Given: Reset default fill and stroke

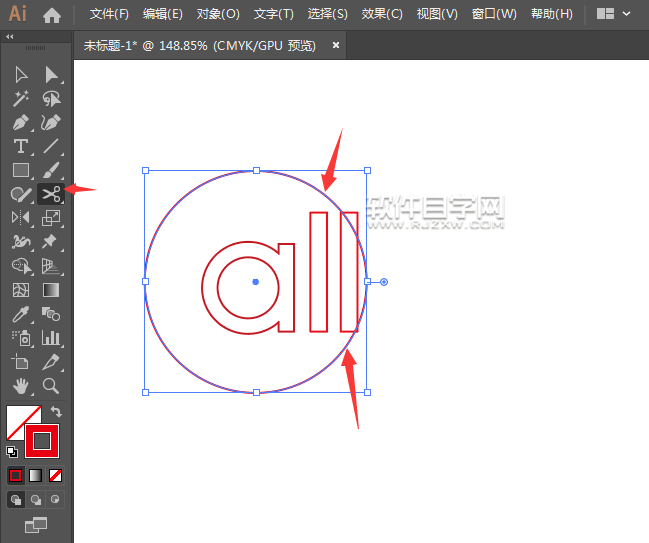Looking at the screenshot, I should pyautogui.click(x=12, y=452).
